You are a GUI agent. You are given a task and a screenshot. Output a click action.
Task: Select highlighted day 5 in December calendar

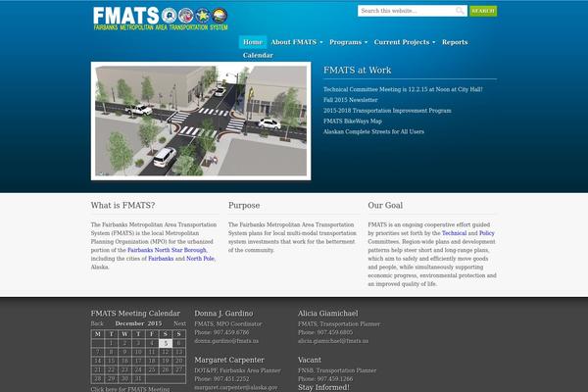[x=166, y=343]
